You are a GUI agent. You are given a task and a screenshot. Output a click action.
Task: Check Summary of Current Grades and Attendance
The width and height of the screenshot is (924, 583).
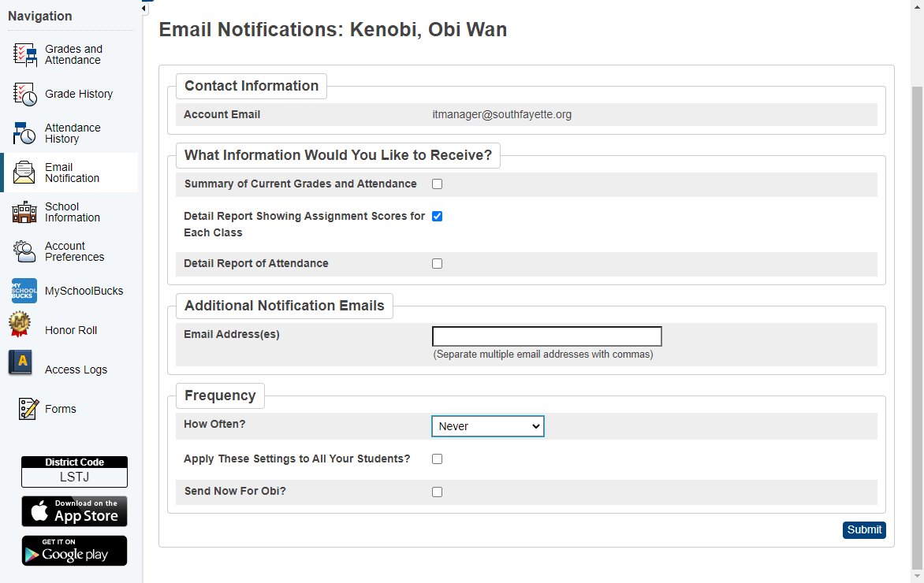pyautogui.click(x=438, y=184)
